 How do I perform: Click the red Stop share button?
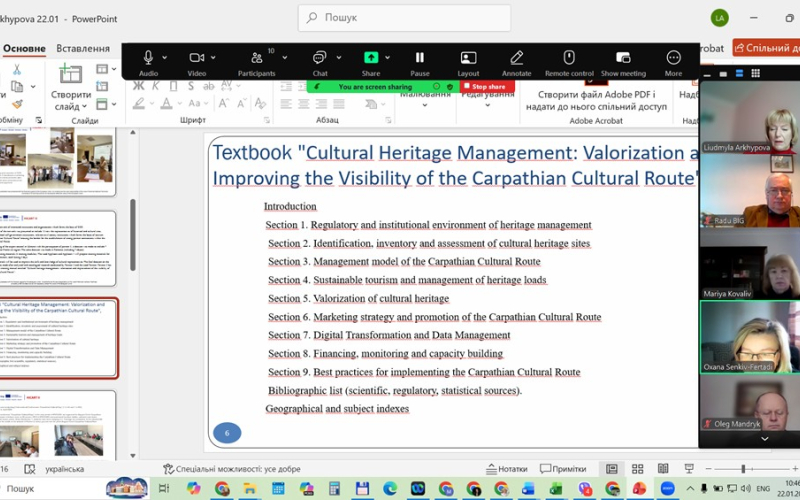[x=487, y=87]
